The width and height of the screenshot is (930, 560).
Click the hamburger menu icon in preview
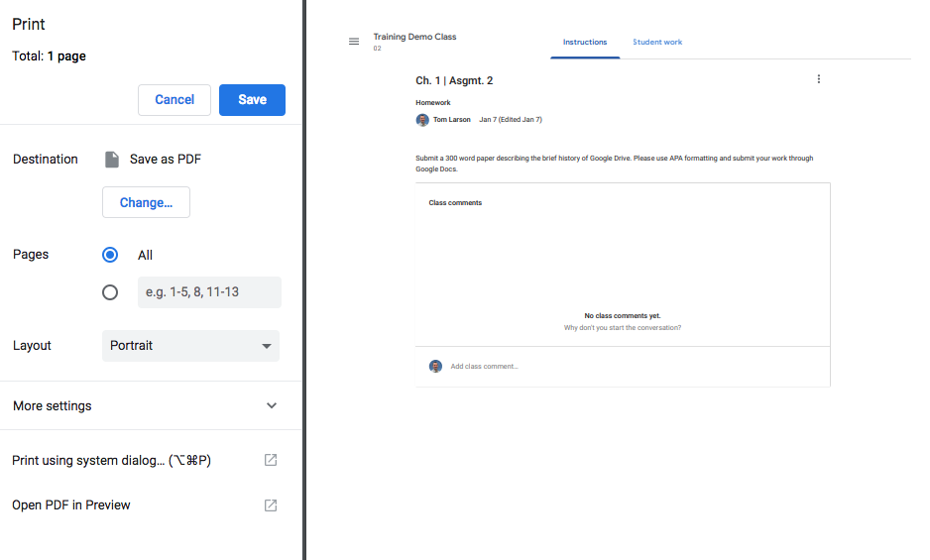[354, 42]
